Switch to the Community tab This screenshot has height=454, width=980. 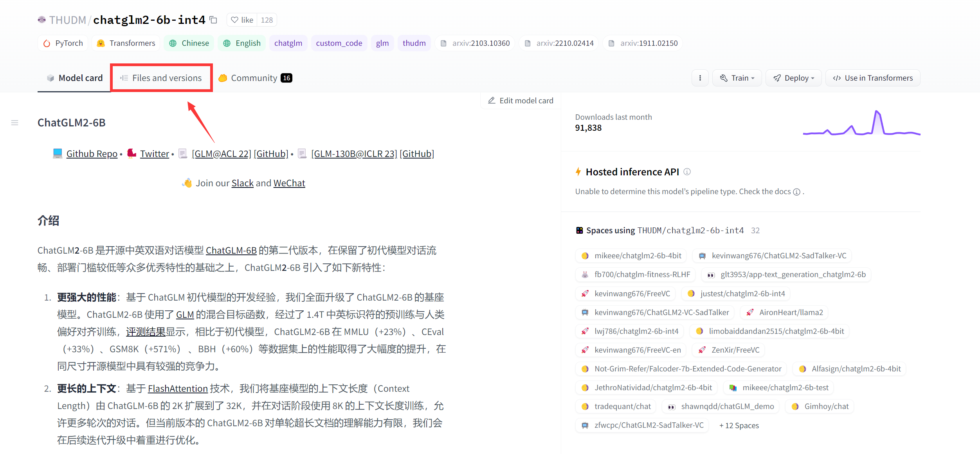255,78
